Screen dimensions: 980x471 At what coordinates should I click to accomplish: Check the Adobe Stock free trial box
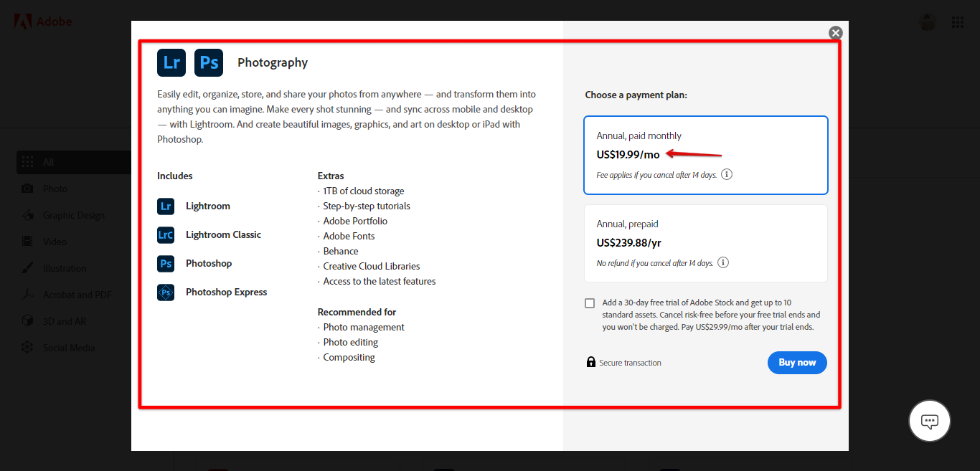tap(590, 303)
